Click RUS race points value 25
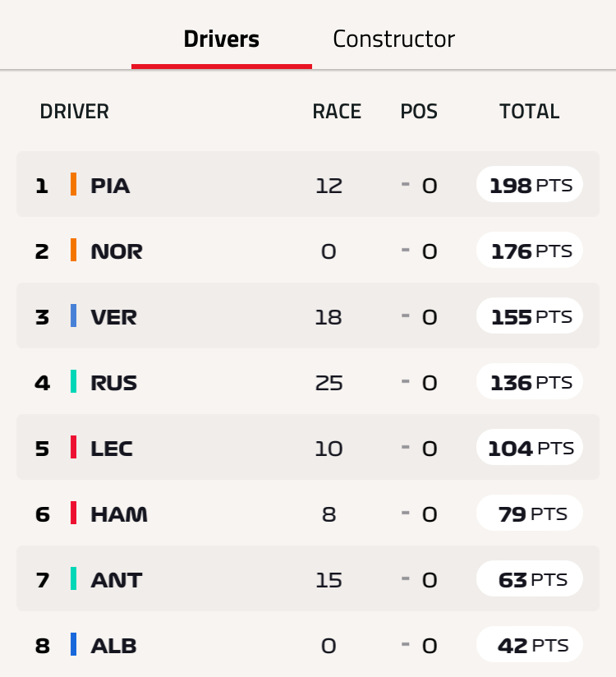This screenshot has height=677, width=616. 329,383
